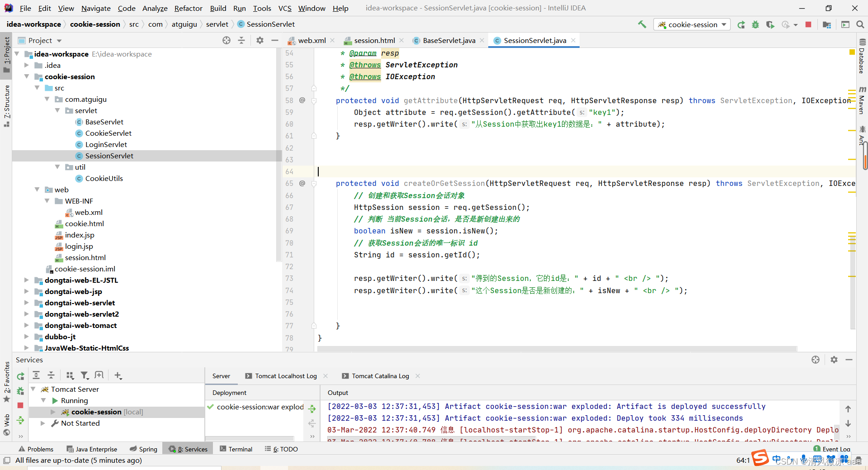Expand the Not Started node in Services
The image size is (868, 470).
(43, 423)
